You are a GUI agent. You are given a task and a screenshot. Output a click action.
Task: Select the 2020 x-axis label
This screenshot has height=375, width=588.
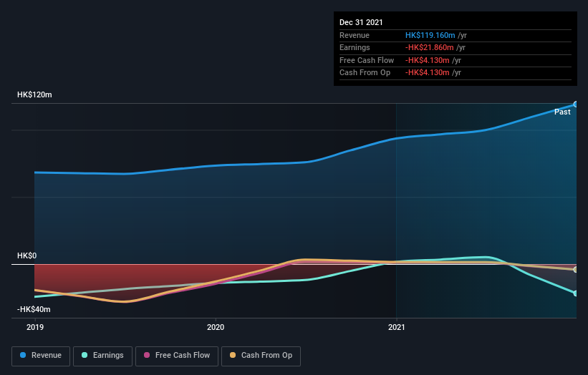tap(216, 327)
